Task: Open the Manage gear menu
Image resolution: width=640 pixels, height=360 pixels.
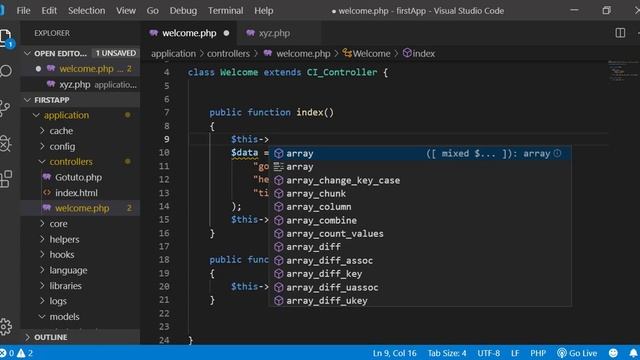Action: coord(6,327)
